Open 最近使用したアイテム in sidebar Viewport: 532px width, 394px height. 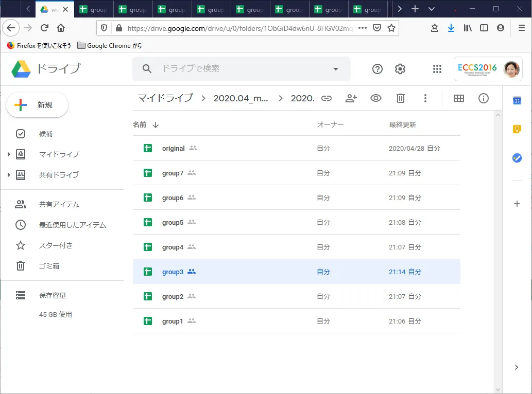[72, 225]
